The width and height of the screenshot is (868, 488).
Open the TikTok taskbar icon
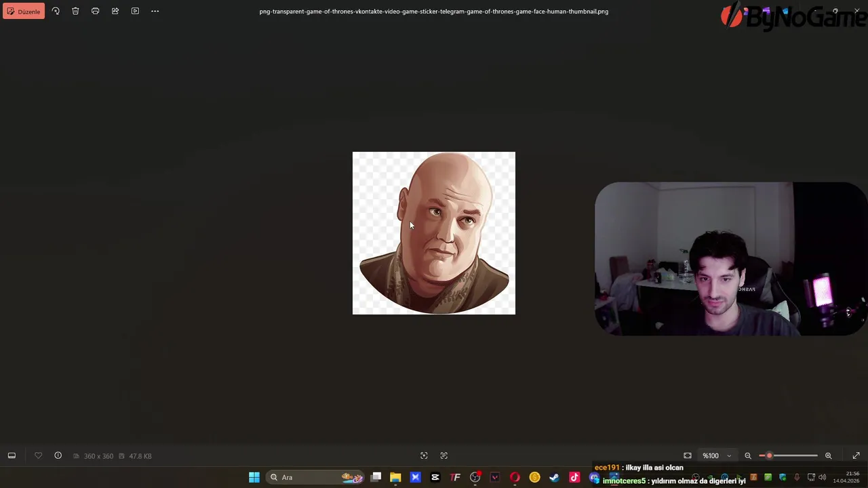point(574,478)
